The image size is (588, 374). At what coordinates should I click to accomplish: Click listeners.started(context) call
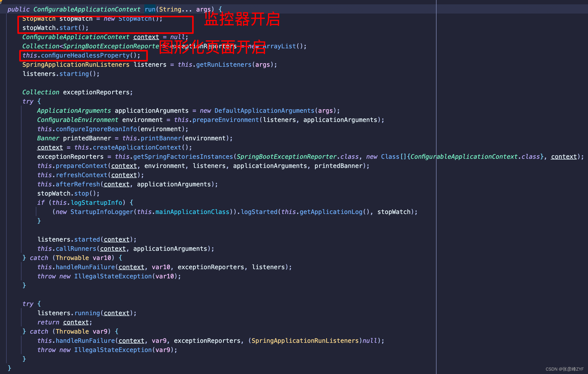tap(87, 240)
